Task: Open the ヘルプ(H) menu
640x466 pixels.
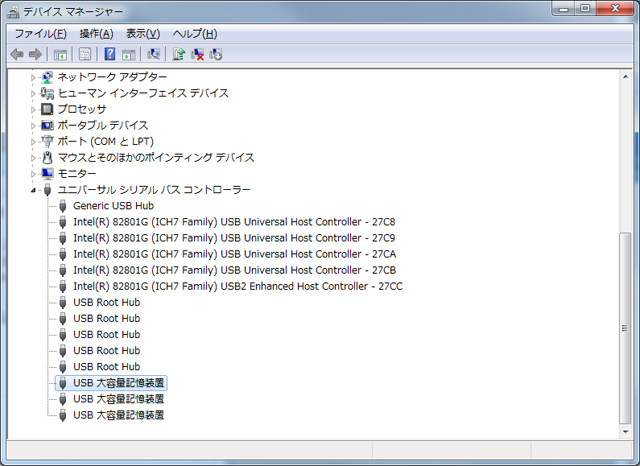Action: coord(194,34)
